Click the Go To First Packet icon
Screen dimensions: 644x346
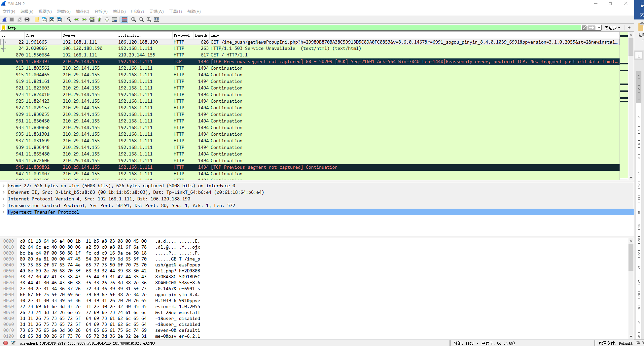coord(99,19)
